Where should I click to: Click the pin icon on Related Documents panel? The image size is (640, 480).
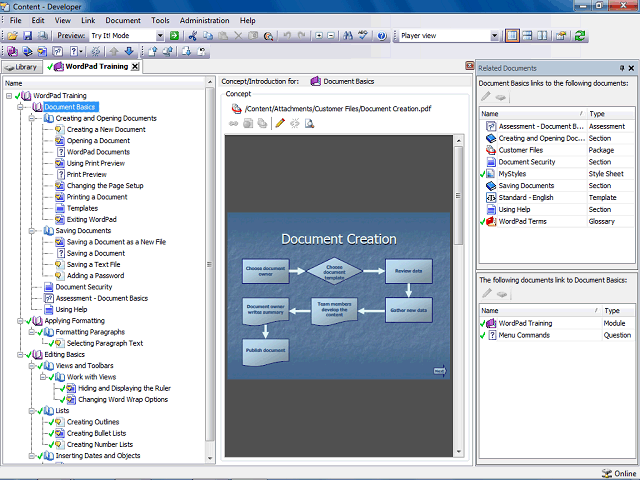click(621, 68)
